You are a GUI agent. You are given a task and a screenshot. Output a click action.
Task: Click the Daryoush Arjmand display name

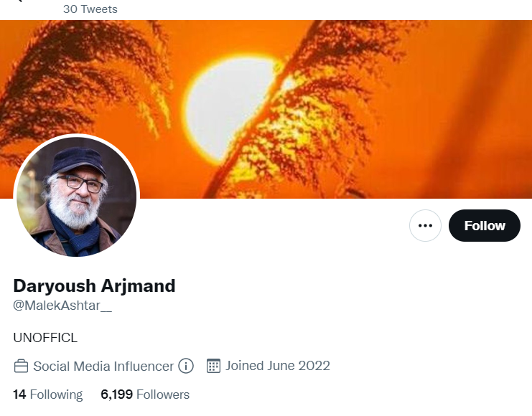pos(94,285)
